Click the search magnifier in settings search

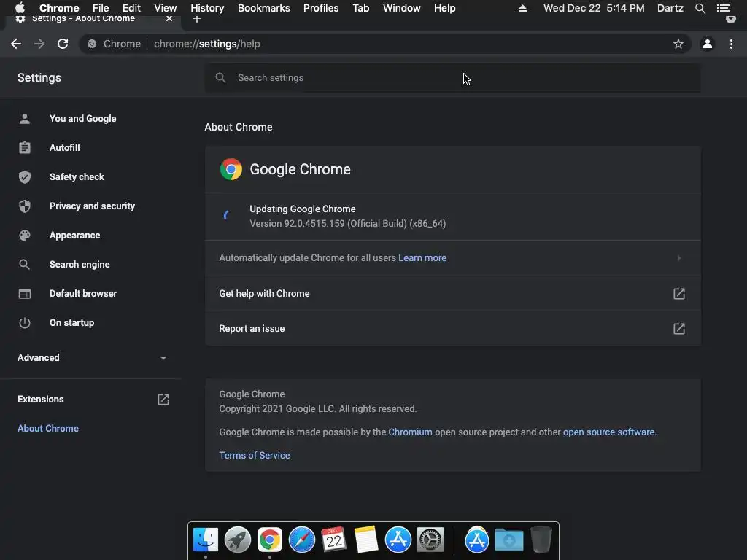tap(220, 77)
